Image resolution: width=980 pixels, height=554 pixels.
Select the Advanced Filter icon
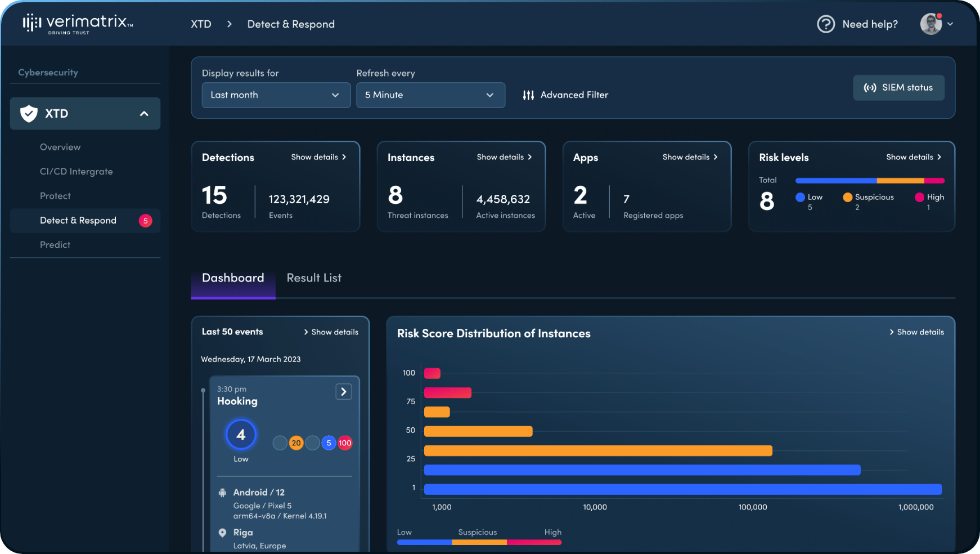click(528, 95)
